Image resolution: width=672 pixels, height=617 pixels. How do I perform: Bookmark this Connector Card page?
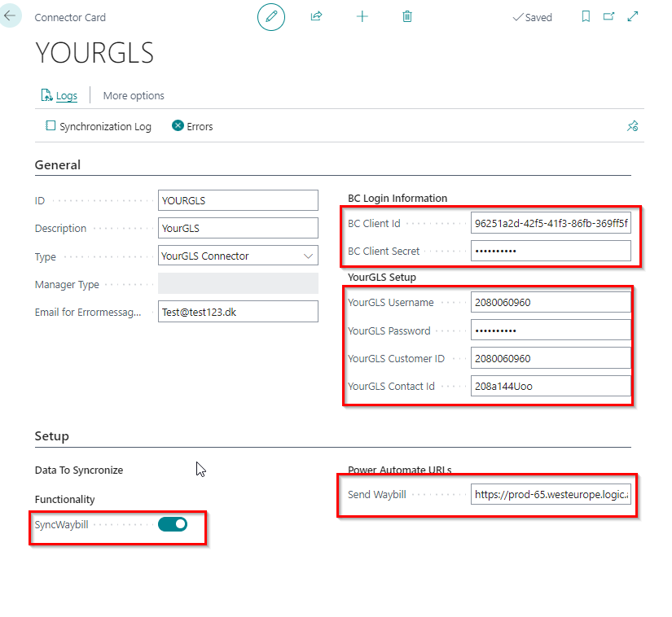586,17
